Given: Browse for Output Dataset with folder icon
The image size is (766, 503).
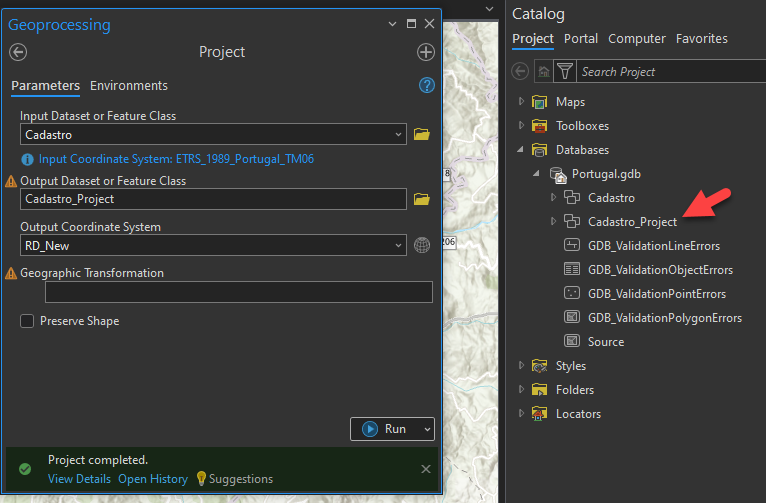Looking at the screenshot, I should [x=421, y=199].
